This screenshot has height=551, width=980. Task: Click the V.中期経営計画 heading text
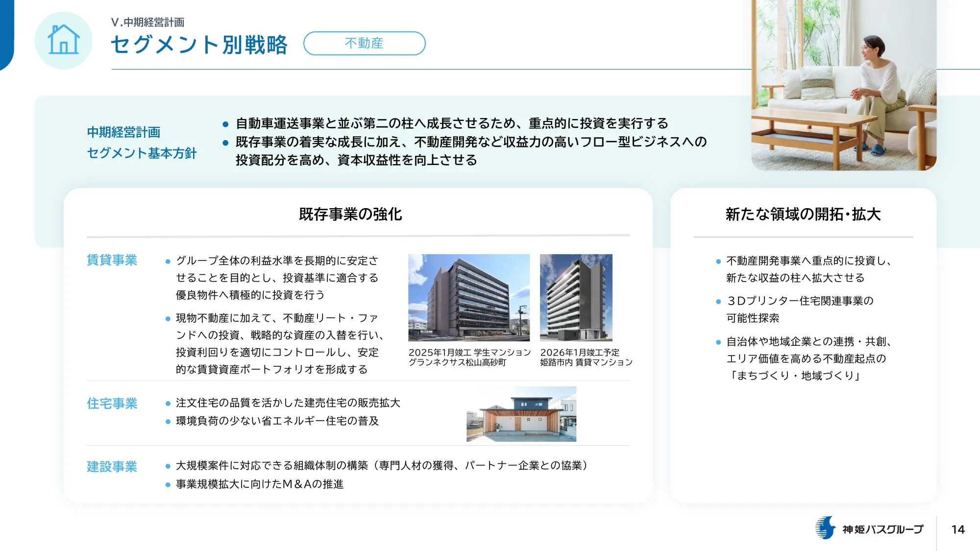[147, 23]
